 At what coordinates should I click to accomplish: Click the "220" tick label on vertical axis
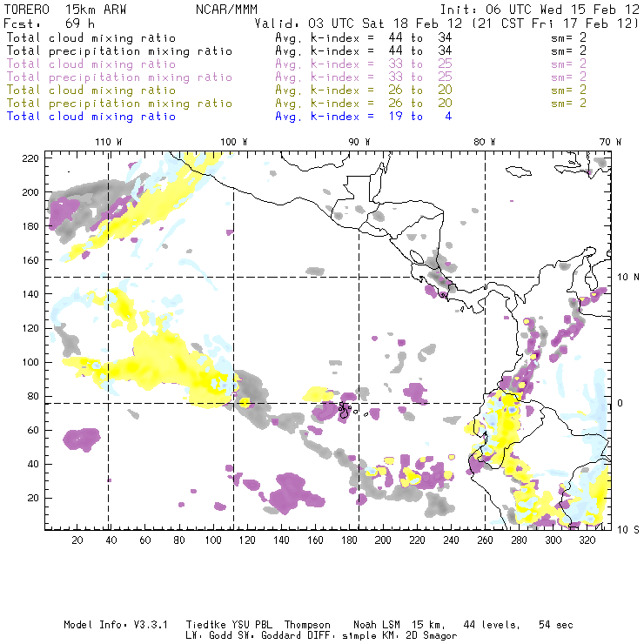[30, 158]
